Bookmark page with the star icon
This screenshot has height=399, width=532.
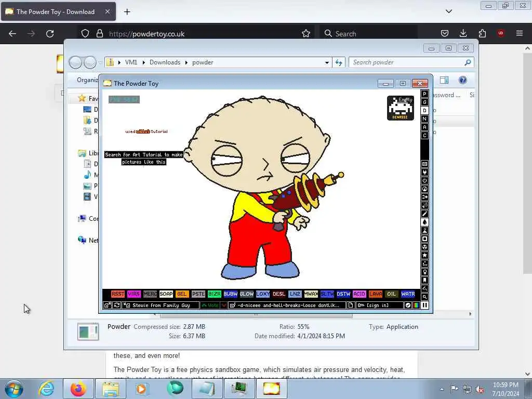(306, 34)
